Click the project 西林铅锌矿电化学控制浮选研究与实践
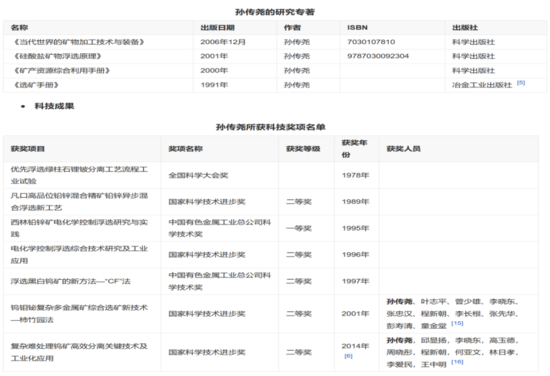Image resolution: width=550 pixels, height=376 pixels. pyautogui.click(x=79, y=228)
